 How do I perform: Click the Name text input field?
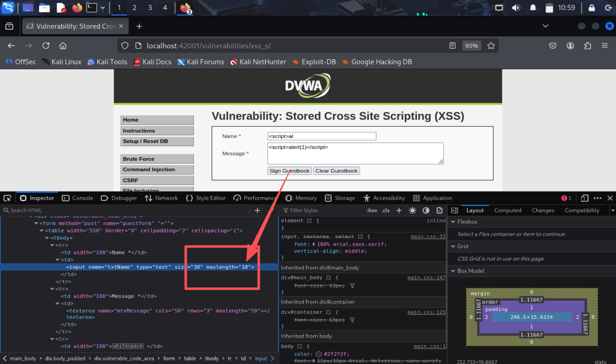tap(322, 136)
